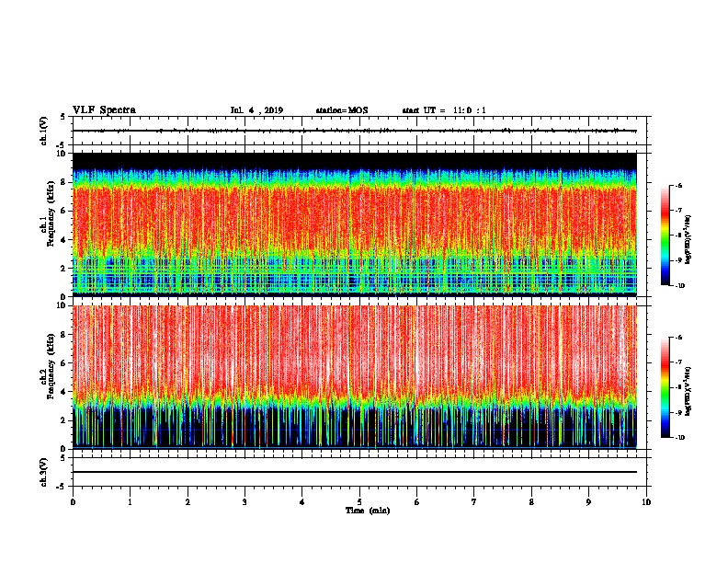Click time axis tick label "6"

417,502
